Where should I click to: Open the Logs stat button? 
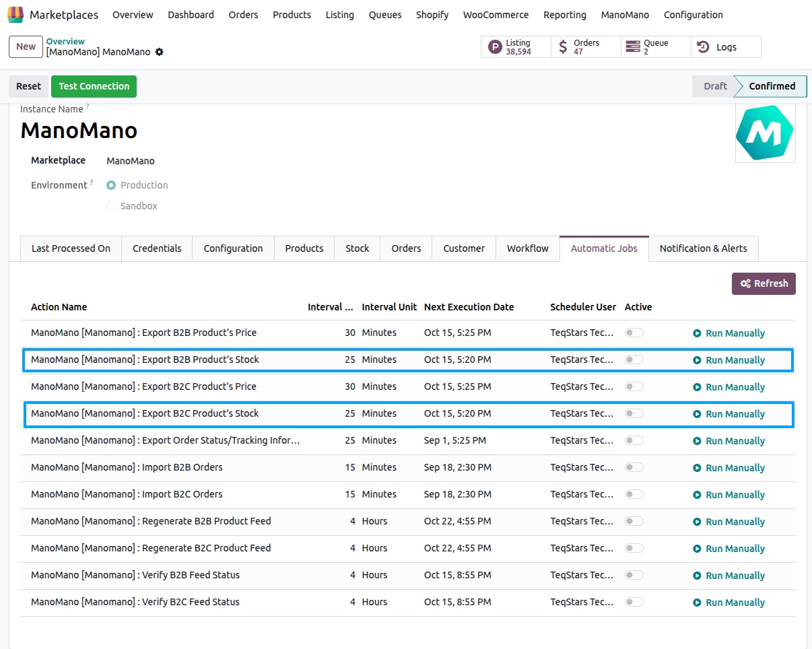pos(726,47)
